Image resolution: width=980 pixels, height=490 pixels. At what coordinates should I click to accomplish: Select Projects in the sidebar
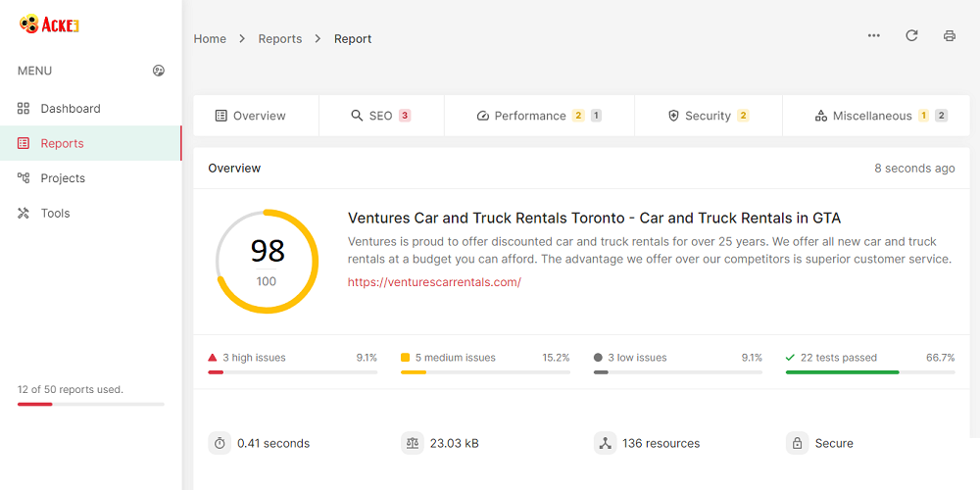coord(63,178)
